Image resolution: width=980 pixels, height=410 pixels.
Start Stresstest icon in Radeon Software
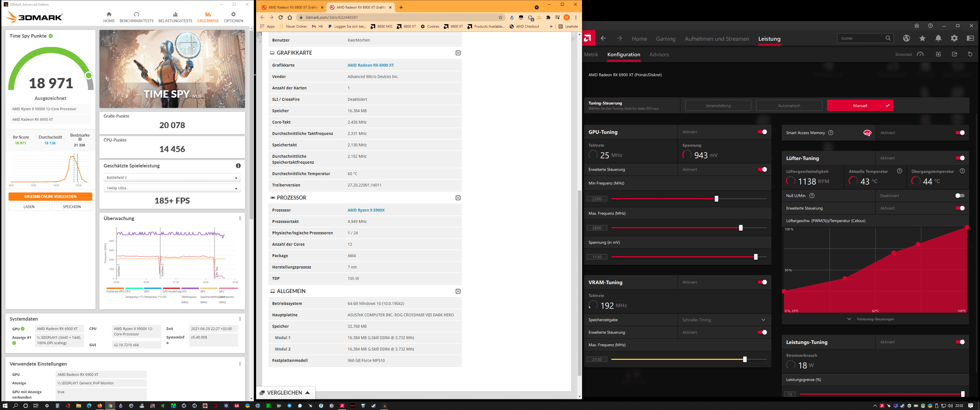920,54
